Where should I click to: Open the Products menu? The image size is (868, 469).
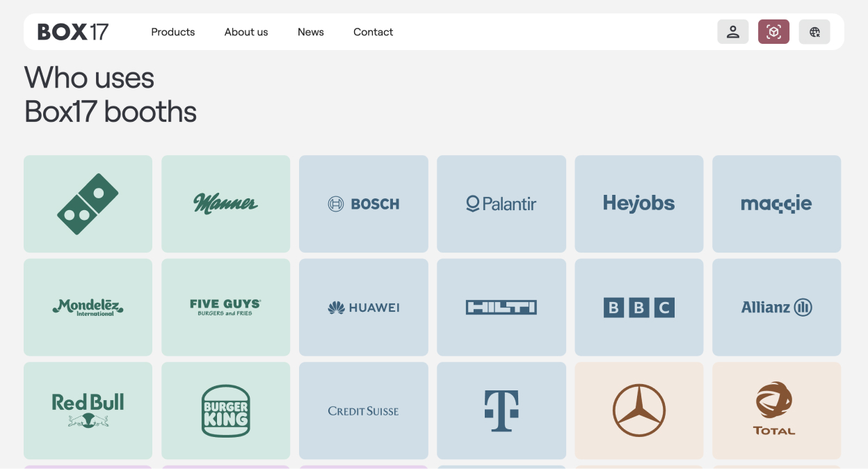[173, 32]
